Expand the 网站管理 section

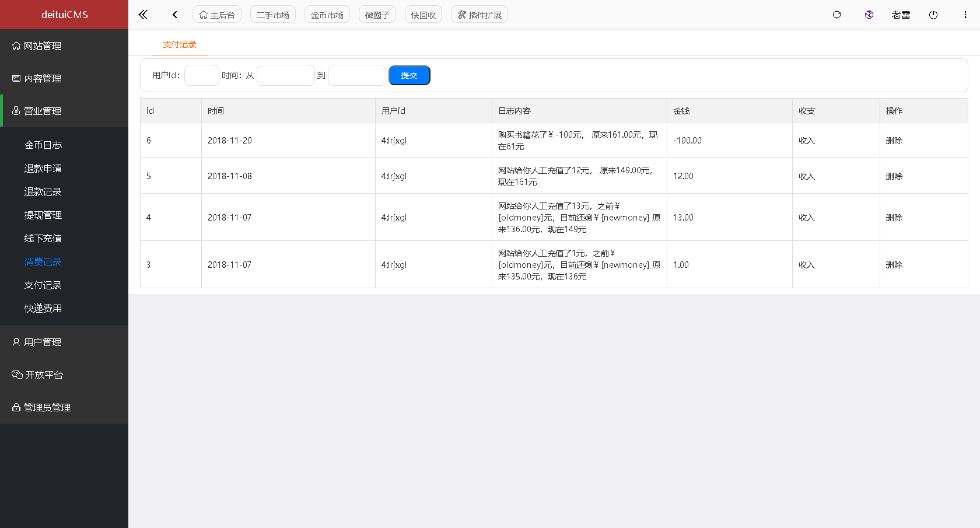click(41, 46)
